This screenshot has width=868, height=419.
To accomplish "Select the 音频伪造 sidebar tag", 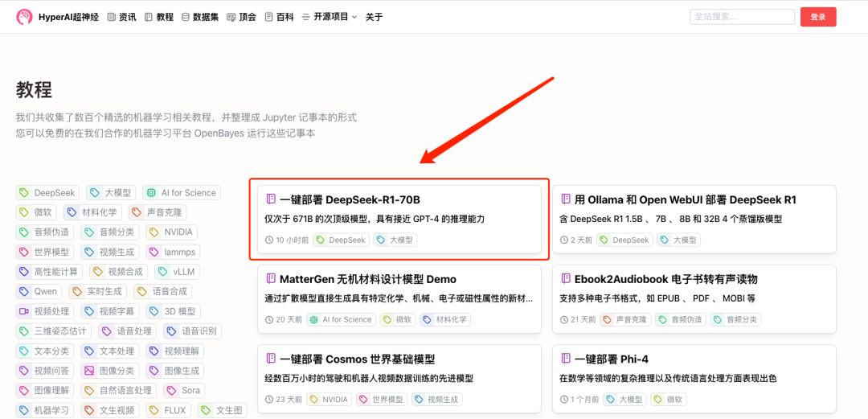I will pos(45,232).
